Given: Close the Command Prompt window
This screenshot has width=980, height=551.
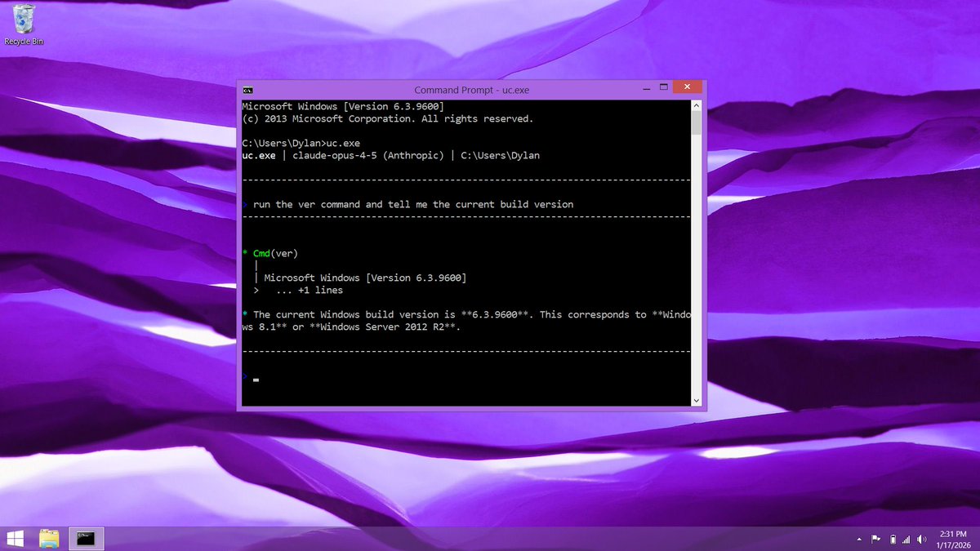Looking at the screenshot, I should [x=688, y=87].
